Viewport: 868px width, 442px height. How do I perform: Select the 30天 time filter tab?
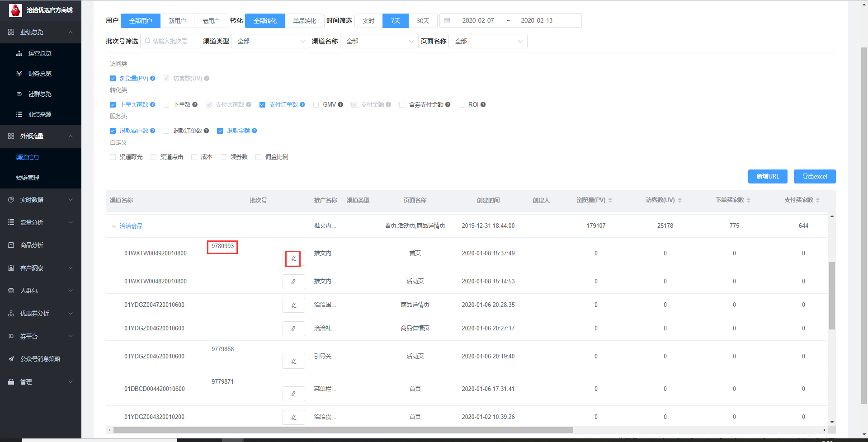(x=423, y=21)
